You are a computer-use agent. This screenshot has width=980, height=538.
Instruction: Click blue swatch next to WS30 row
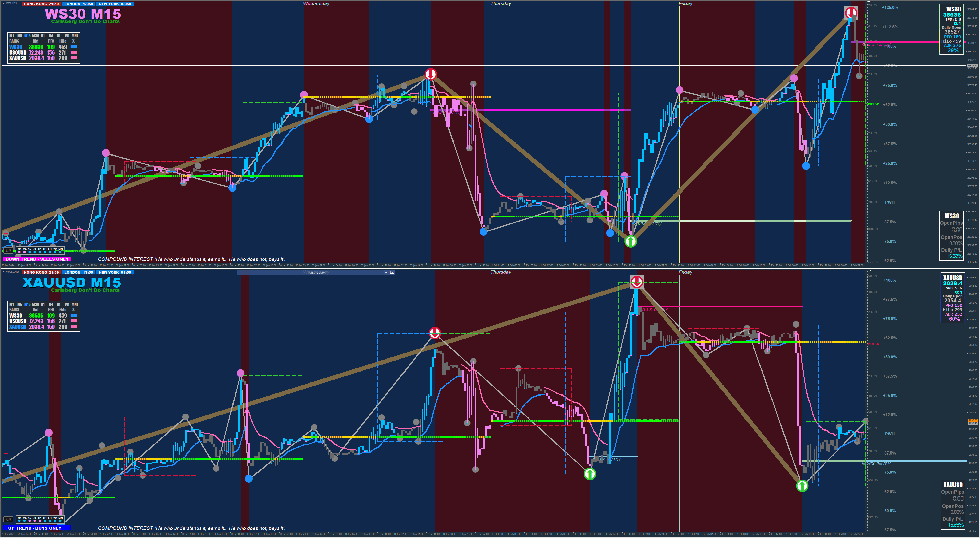pos(74,47)
